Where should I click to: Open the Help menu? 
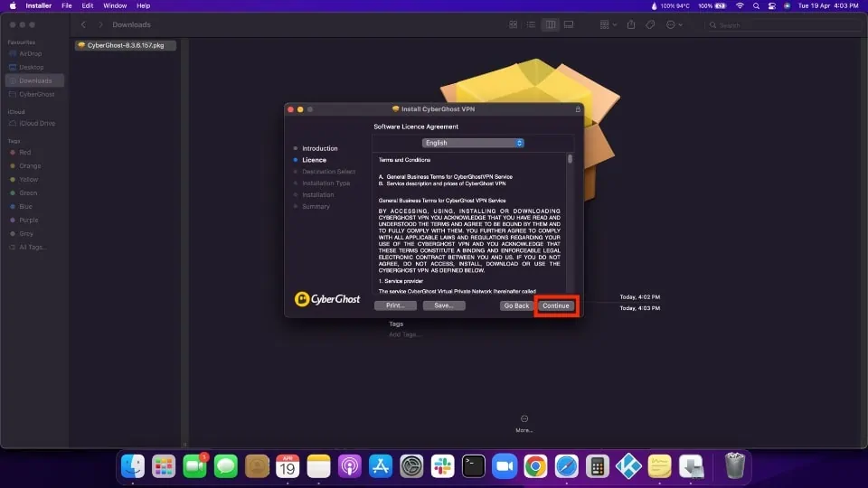pos(143,5)
